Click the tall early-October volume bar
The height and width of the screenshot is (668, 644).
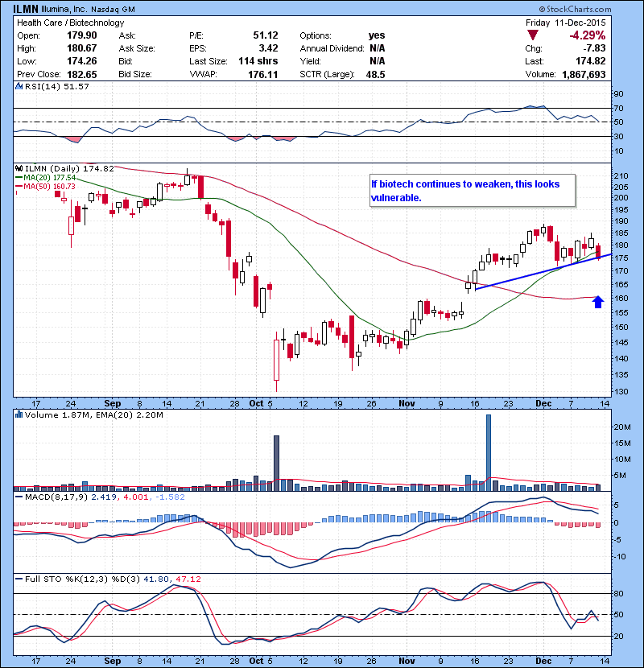[276, 464]
